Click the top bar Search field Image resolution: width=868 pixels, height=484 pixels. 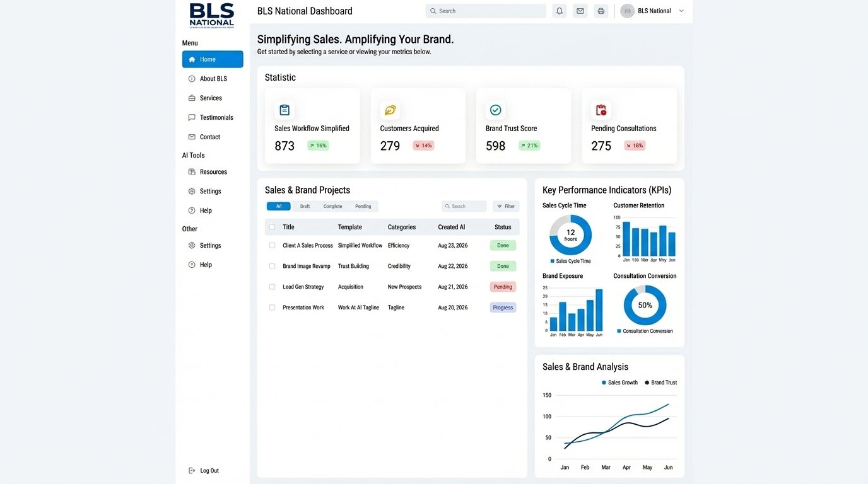click(x=486, y=11)
